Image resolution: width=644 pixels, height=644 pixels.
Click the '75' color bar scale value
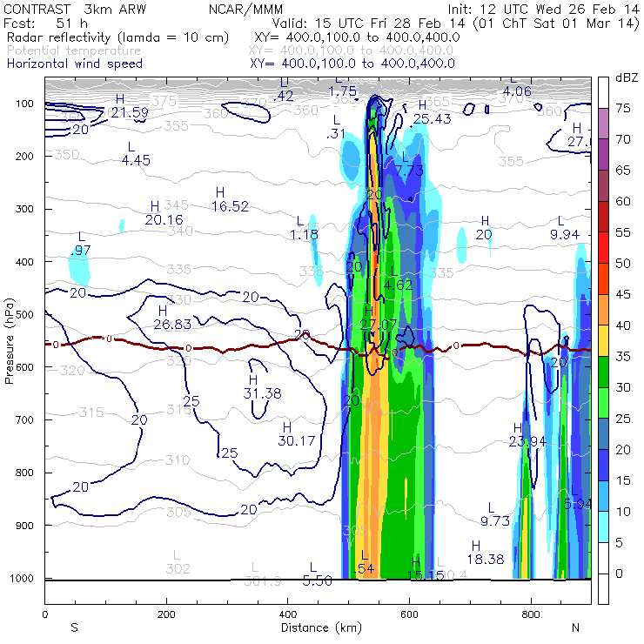pos(622,108)
